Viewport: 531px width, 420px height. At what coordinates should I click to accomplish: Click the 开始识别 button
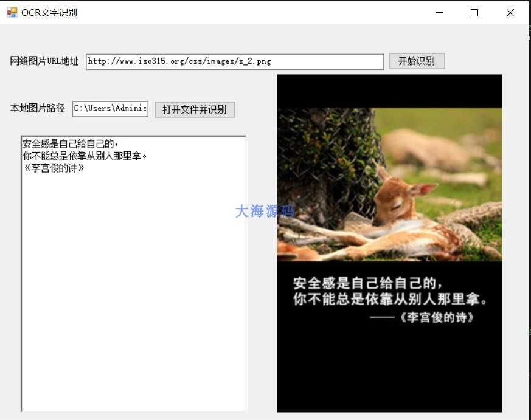pos(417,61)
